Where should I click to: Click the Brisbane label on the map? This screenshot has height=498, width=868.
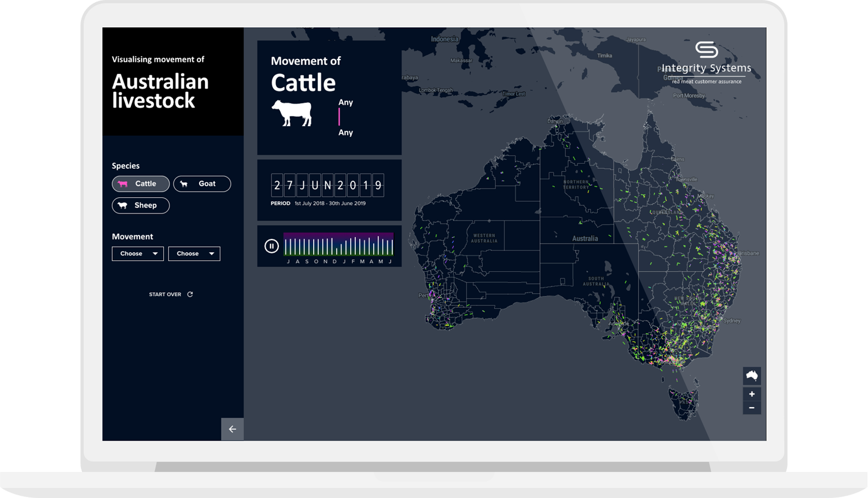(x=749, y=253)
